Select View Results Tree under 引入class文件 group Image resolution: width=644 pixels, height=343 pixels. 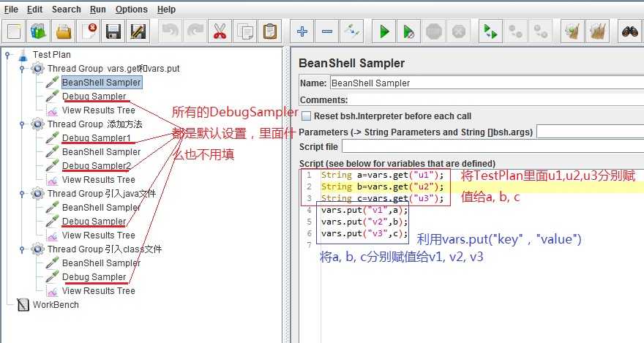point(99,291)
